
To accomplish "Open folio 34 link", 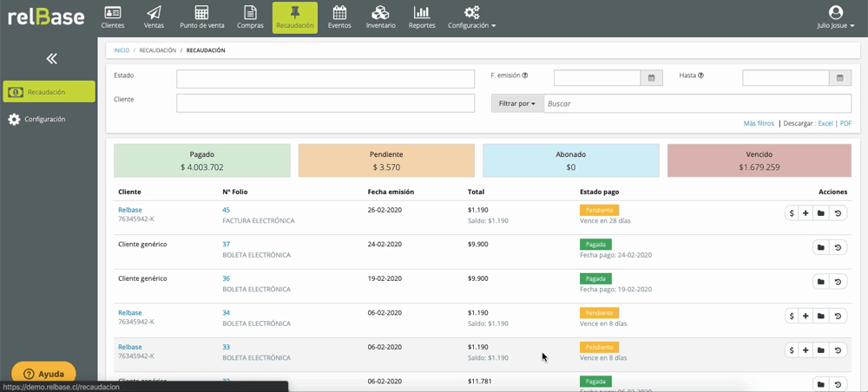I will click(x=226, y=313).
